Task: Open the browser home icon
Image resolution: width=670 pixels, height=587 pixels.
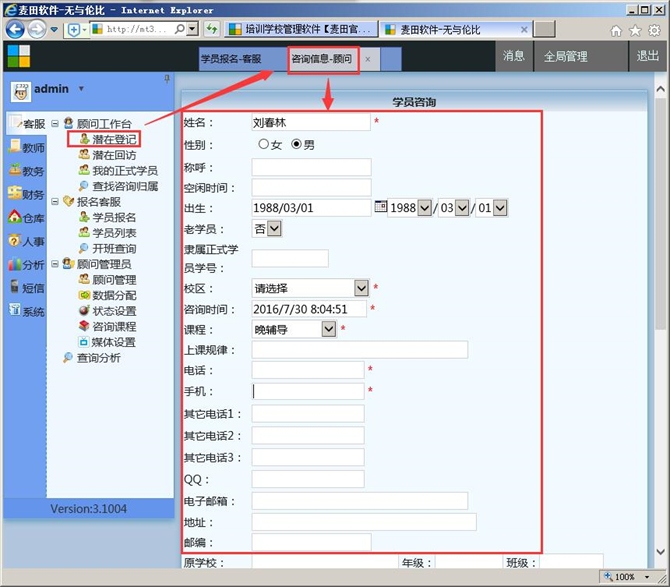Action: click(x=616, y=30)
